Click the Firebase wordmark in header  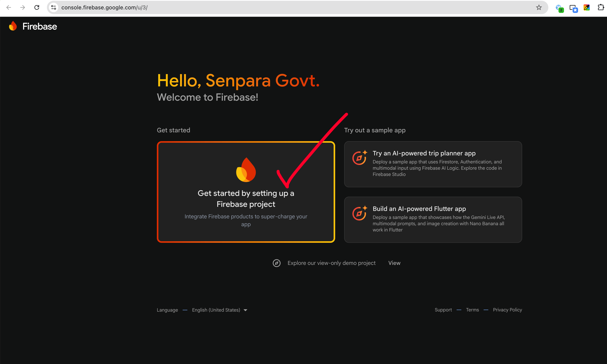40,26
